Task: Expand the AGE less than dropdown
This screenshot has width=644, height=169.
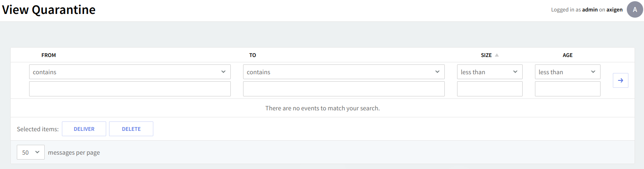Action: (567, 72)
